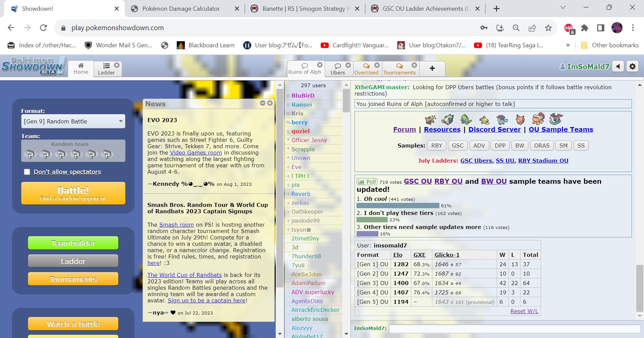The width and height of the screenshot is (644, 338).
Task: Show hidden bookmarks overflow chevron
Action: (568, 45)
